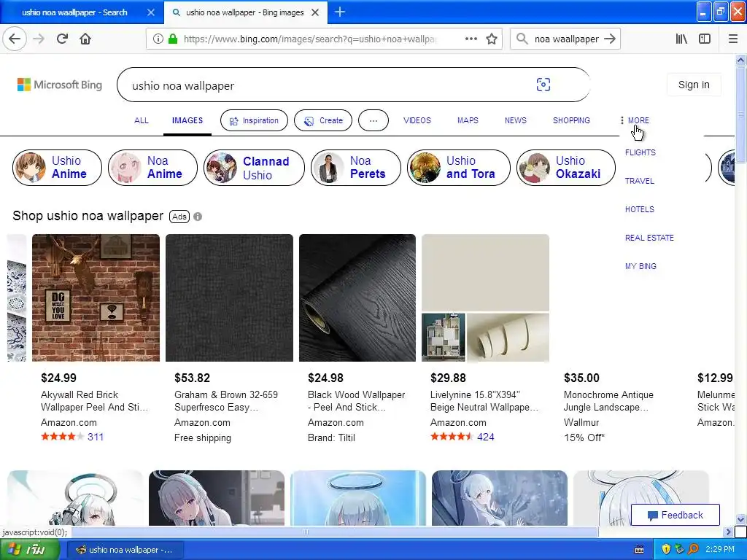
Task: Click the vertical scrollbar down arrow
Action: tap(740, 519)
